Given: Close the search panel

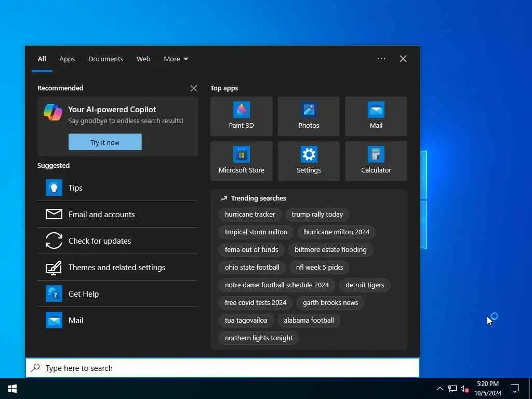Looking at the screenshot, I should (403, 59).
